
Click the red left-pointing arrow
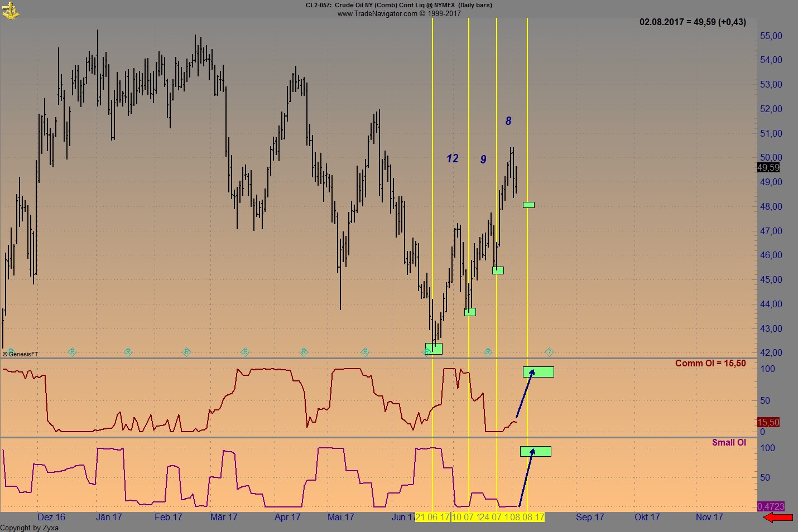(x=778, y=518)
